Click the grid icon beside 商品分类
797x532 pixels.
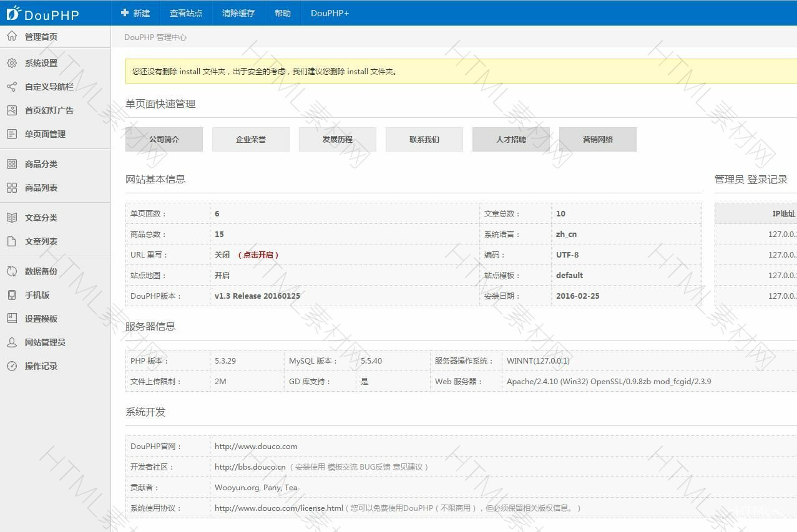coord(11,164)
